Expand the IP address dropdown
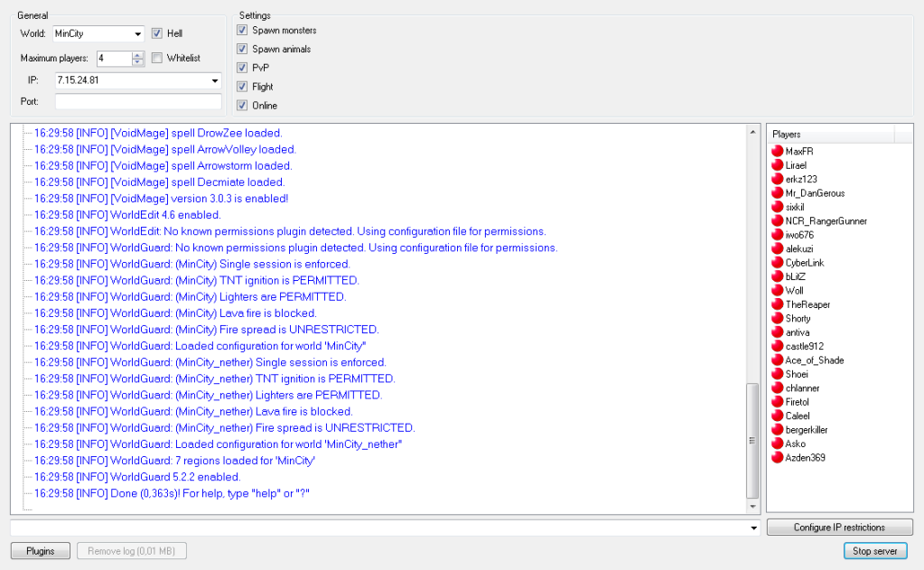The width and height of the screenshot is (924, 570). [215, 80]
